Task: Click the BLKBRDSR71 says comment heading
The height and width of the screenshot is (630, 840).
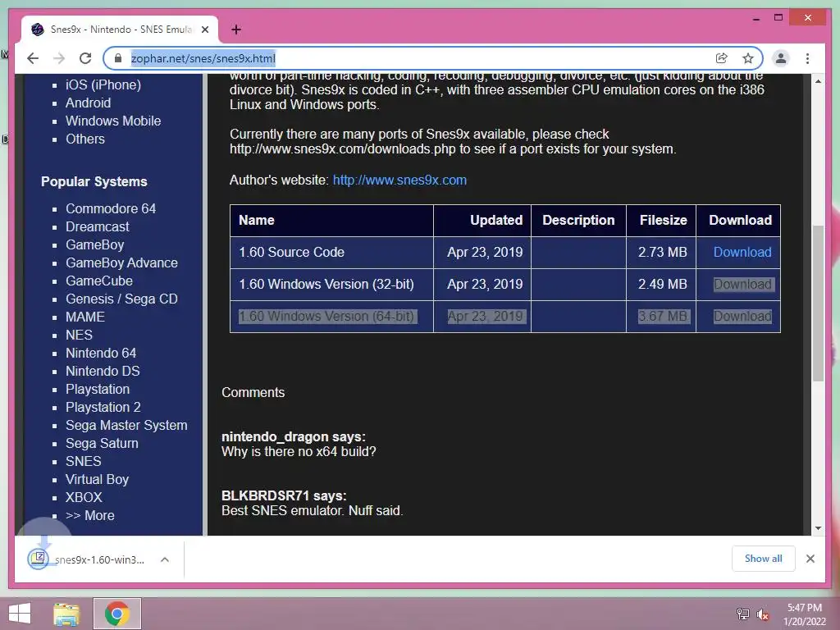Action: coord(284,495)
